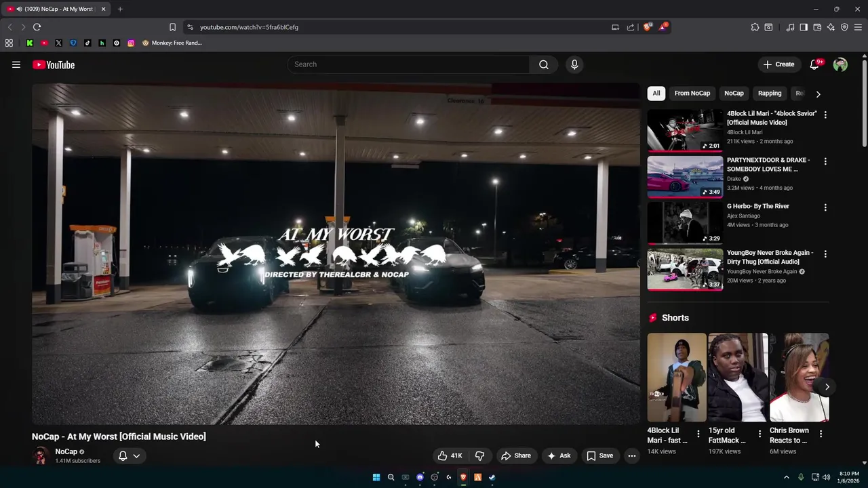Viewport: 868px width, 488px height.
Task: Show more filter chips with right arrow
Action: pos(818,94)
